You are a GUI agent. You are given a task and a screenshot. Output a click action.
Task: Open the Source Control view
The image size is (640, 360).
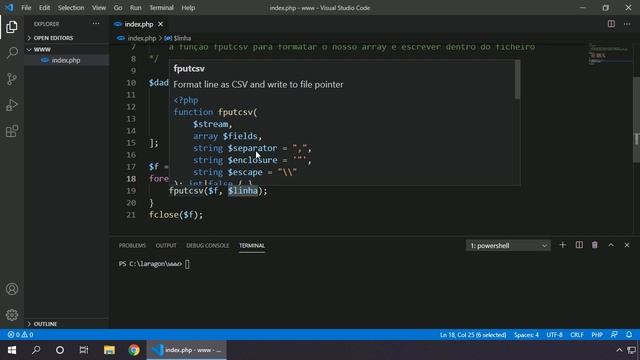(x=12, y=79)
